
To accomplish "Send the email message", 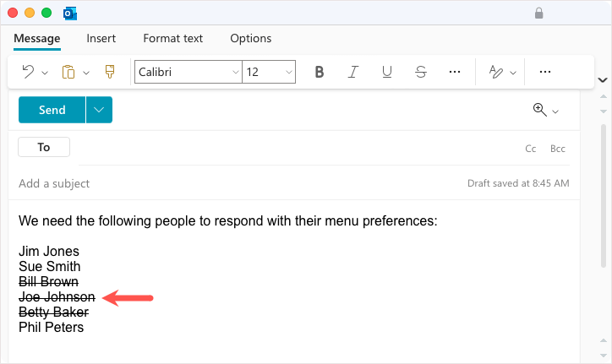I will pyautogui.click(x=52, y=110).
